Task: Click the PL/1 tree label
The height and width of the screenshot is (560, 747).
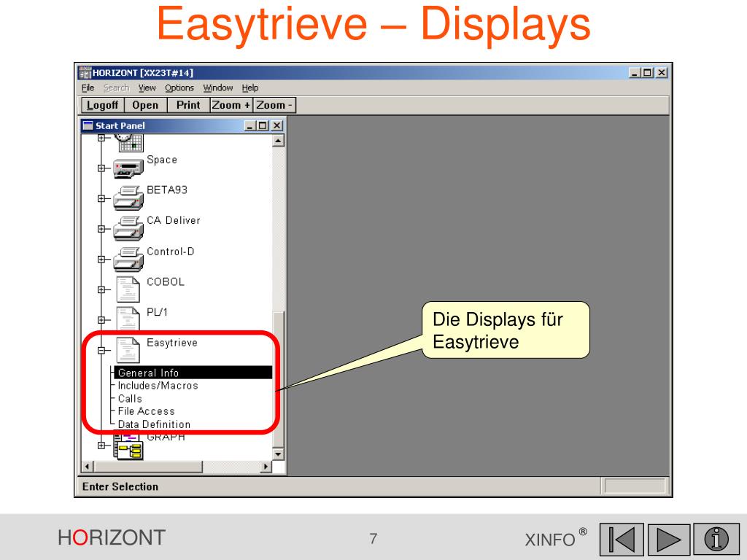Action: tap(158, 312)
